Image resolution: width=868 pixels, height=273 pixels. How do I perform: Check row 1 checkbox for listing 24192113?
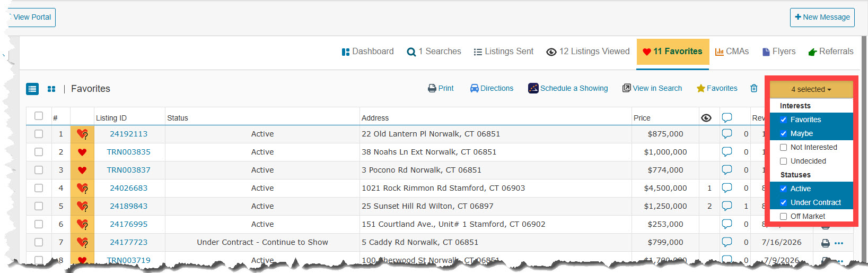pos(39,134)
